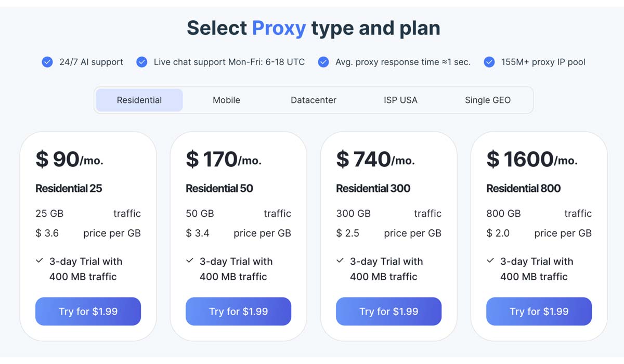Select the Residential proxy tab

[x=139, y=100]
